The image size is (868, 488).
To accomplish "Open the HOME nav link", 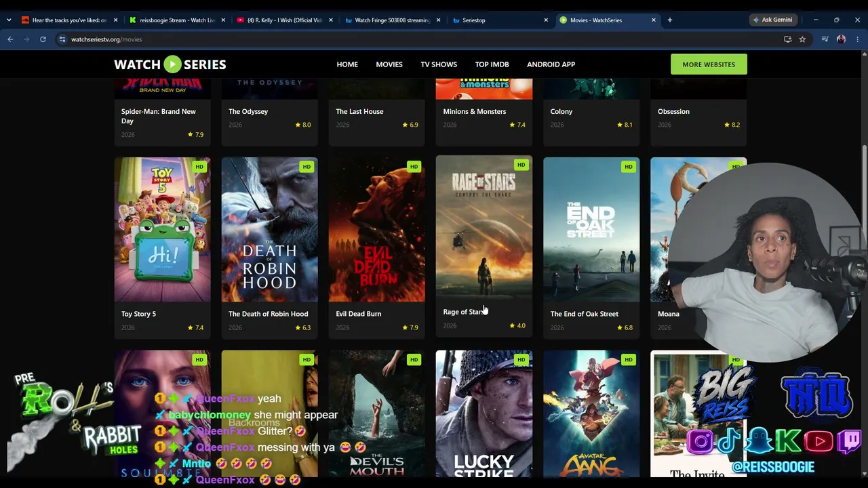I will [x=347, y=64].
